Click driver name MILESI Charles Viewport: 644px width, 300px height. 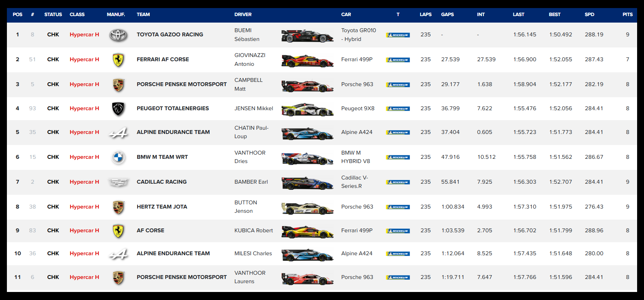point(253,254)
